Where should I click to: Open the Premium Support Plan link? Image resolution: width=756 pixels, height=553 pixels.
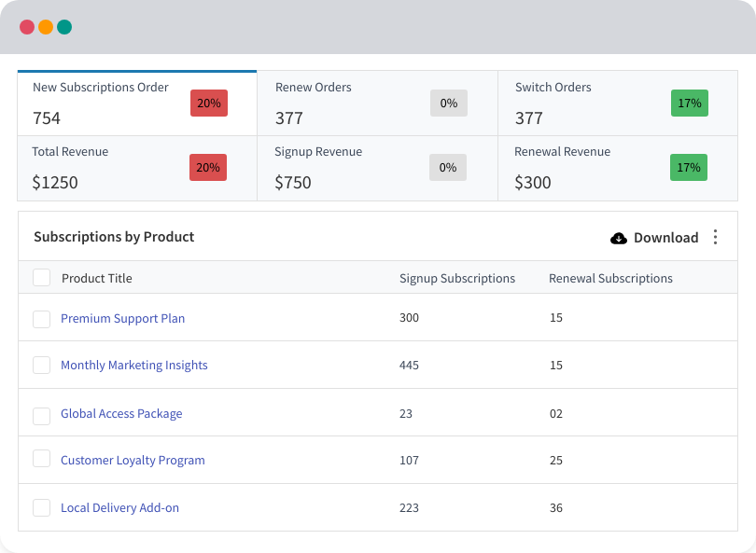[122, 319]
